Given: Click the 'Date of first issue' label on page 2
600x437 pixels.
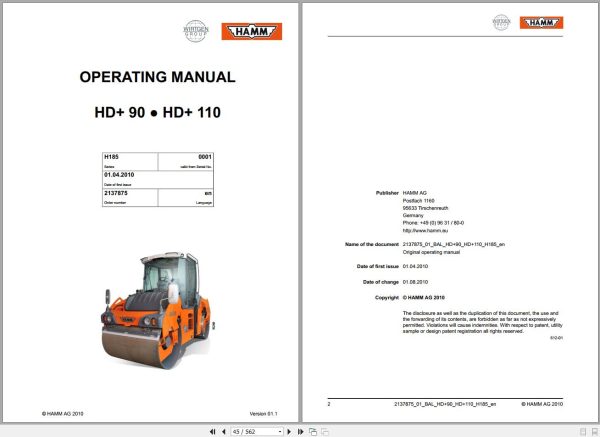Looking at the screenshot, I should tap(378, 266).
